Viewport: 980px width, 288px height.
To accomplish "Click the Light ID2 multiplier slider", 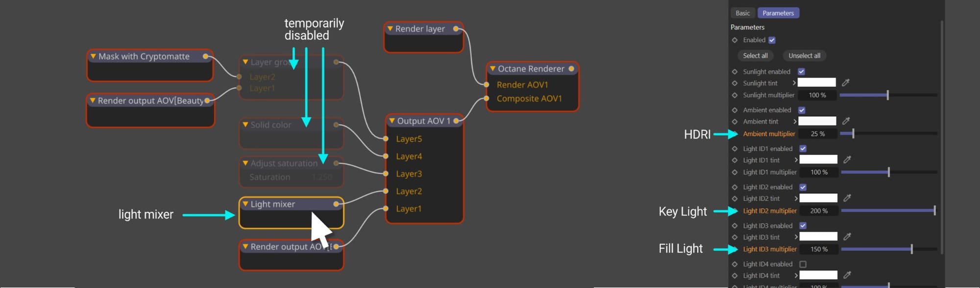I will pyautogui.click(x=889, y=210).
